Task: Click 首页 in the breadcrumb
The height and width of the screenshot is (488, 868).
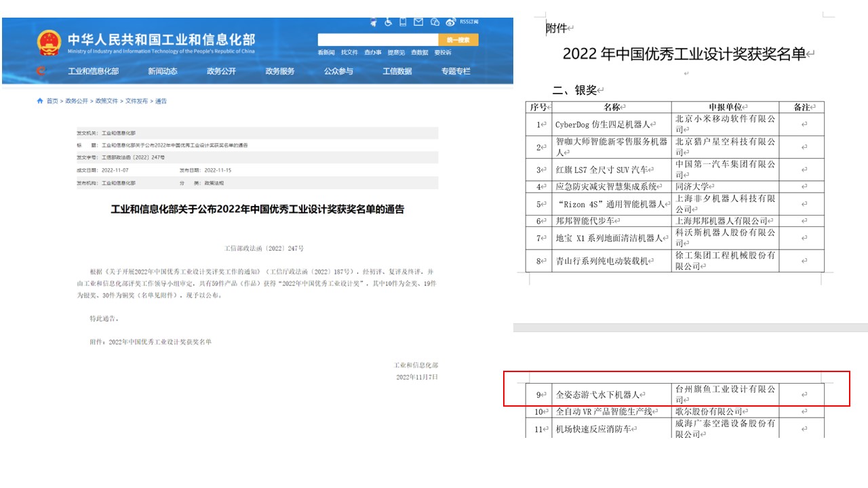Action: [x=52, y=101]
